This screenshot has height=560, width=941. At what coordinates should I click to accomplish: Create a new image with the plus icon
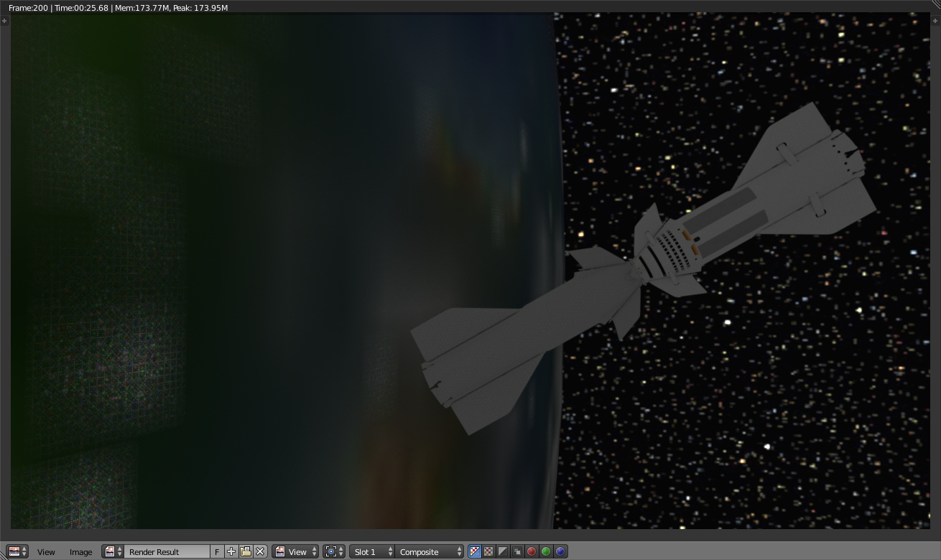click(231, 551)
